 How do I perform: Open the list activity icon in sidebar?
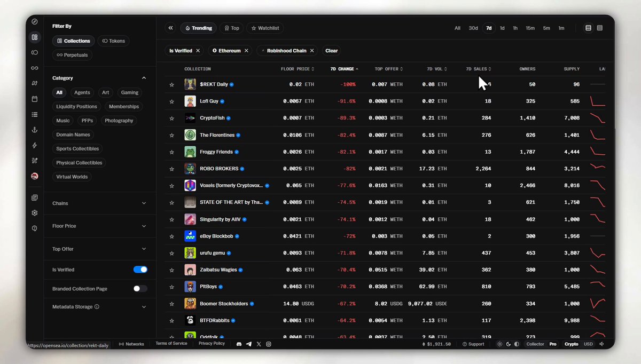(35, 114)
